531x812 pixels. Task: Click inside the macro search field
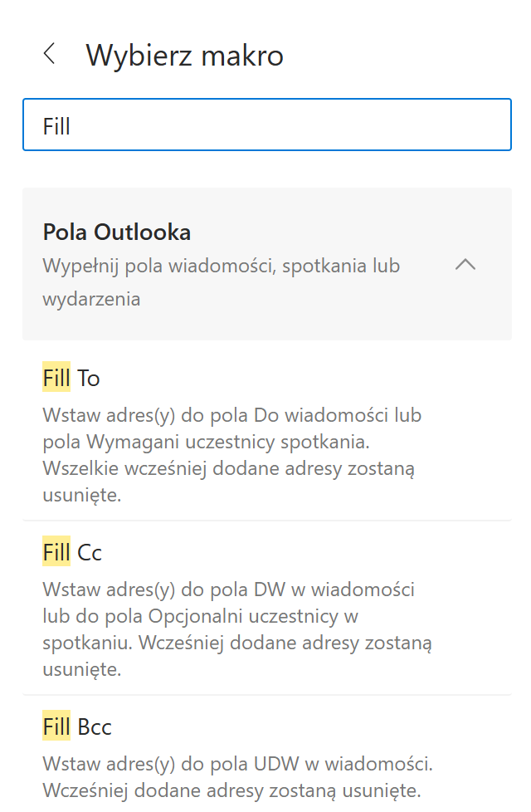coord(265,124)
